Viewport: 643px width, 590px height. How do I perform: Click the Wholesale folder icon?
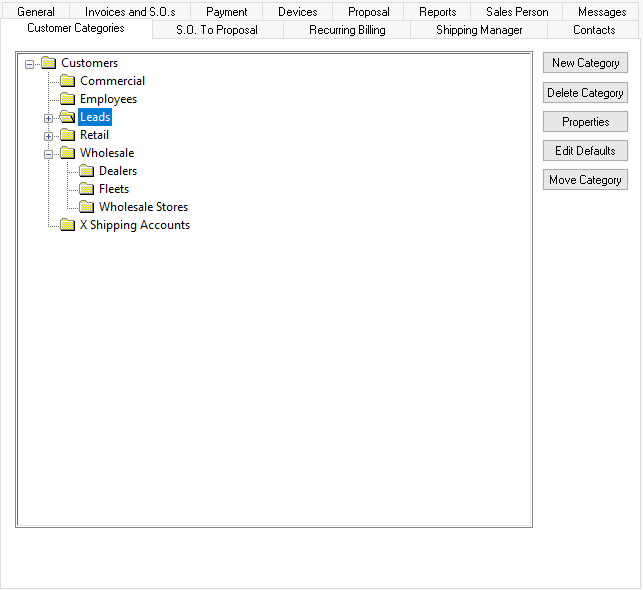pos(67,153)
